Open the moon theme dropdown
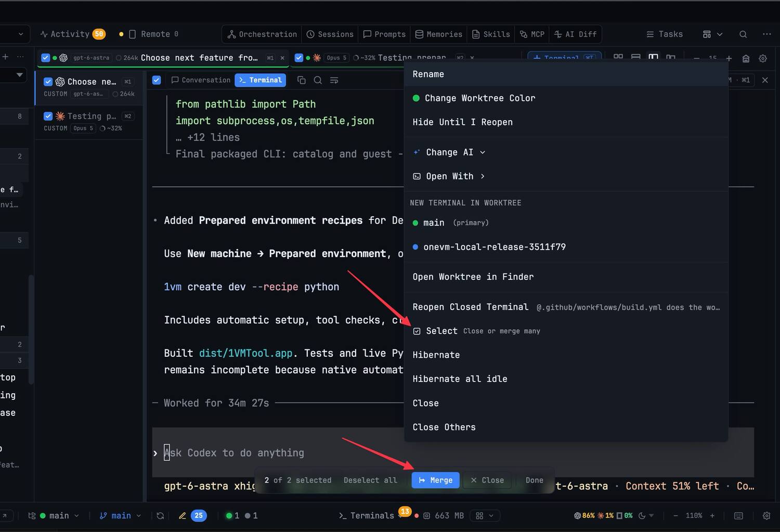This screenshot has height=532, width=780. [x=646, y=515]
